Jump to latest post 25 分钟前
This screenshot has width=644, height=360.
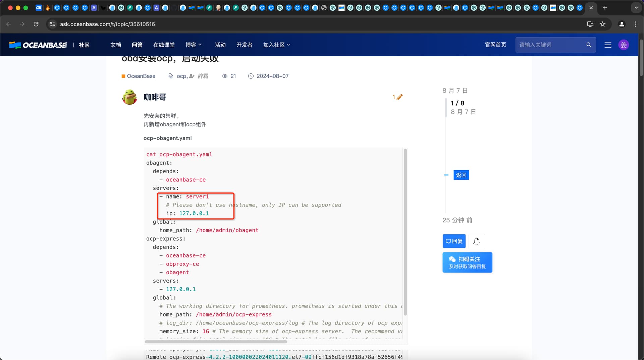(458, 220)
